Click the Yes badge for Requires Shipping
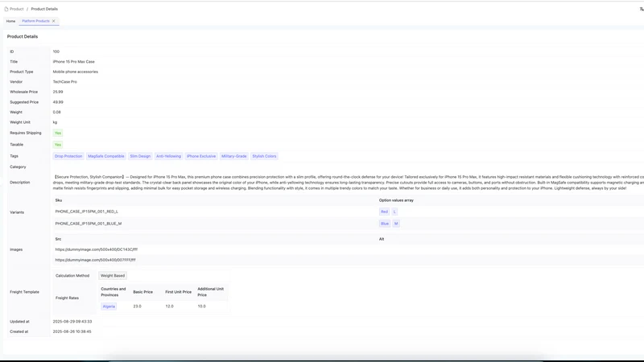This screenshot has height=362, width=644. pos(58,133)
